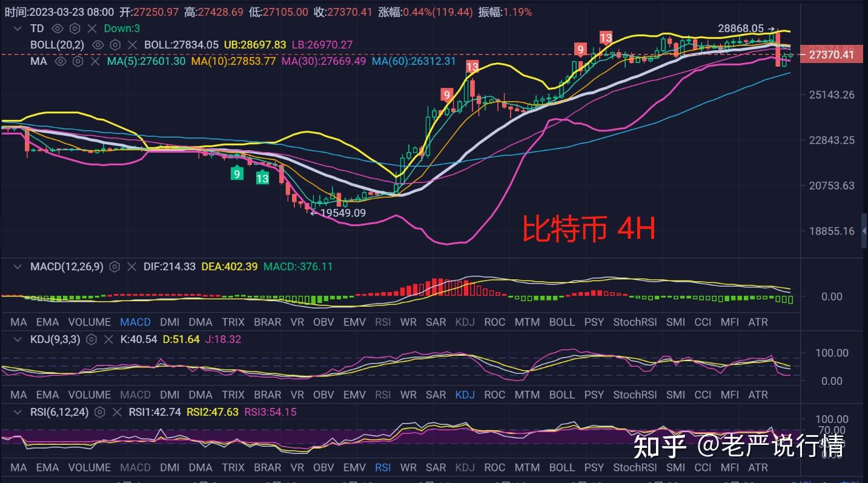Click the MA(60):26312.31 value

coord(414,61)
